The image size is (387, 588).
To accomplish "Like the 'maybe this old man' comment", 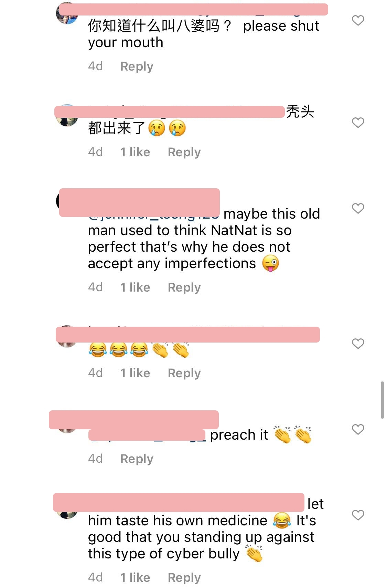I will click(x=358, y=208).
